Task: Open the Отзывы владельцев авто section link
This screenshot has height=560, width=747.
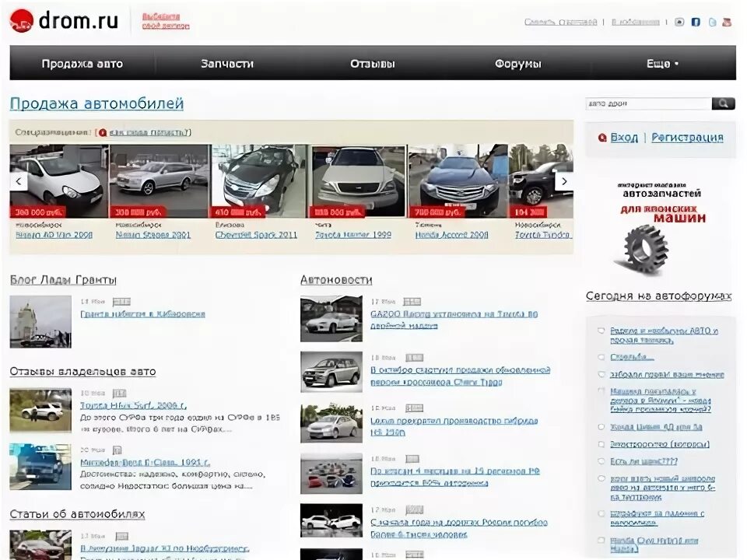Action: (83, 372)
